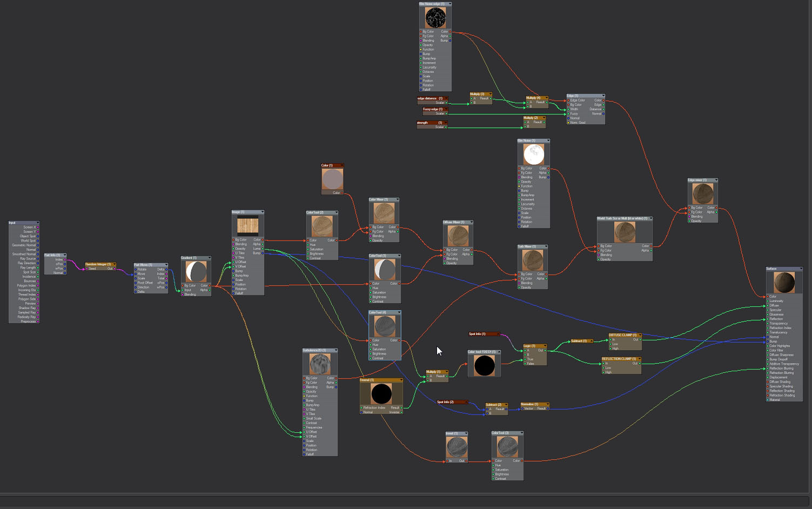Viewport: 812px width, 509px height.
Task: Click the Luma output port on Image node
Action: point(263,249)
